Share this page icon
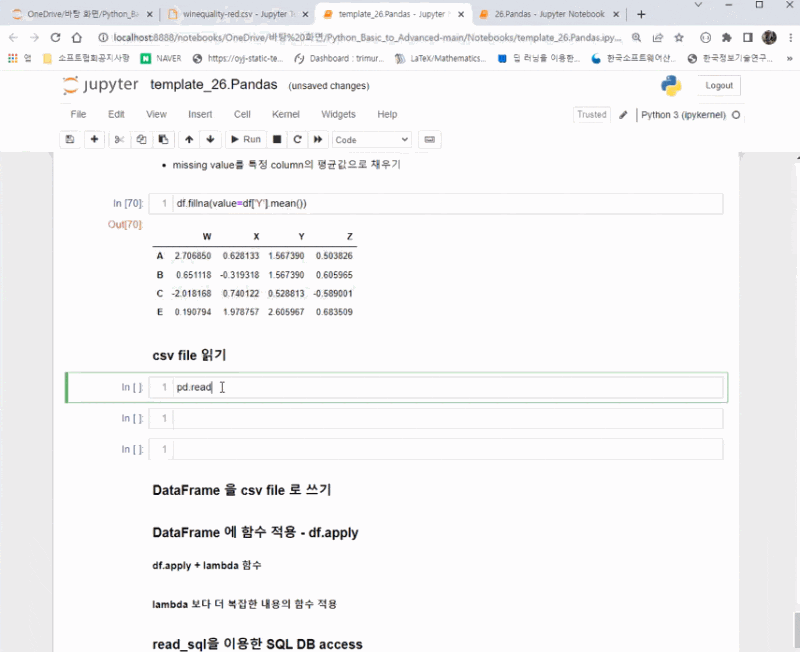This screenshot has width=800, height=652. coord(658,37)
